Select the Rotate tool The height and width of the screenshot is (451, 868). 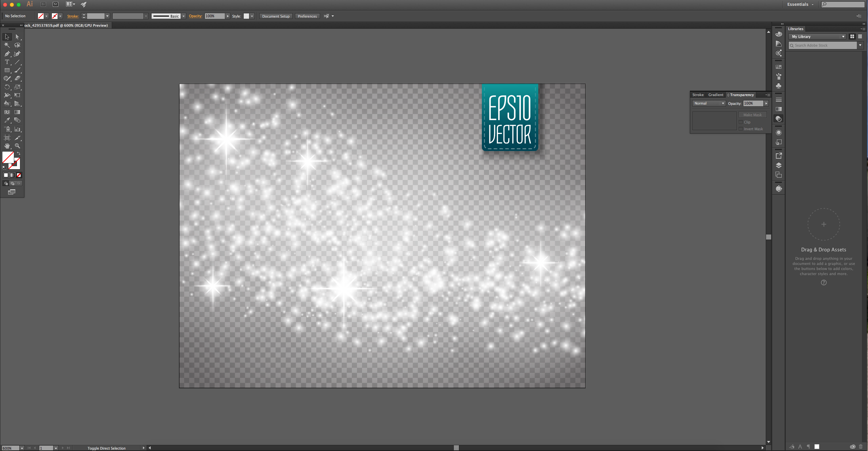pos(7,87)
